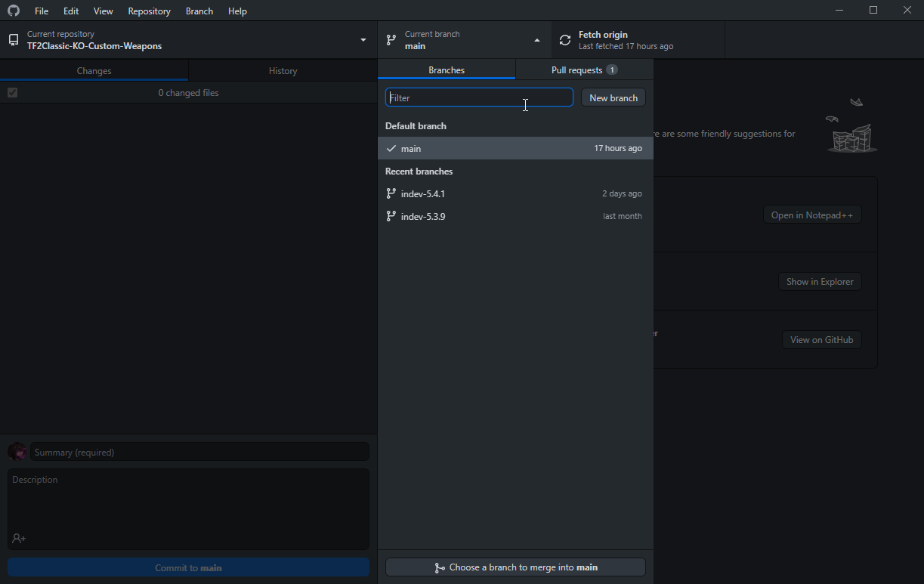Image resolution: width=924 pixels, height=584 pixels.
Task: Click the Show in Explorer button
Action: point(820,281)
